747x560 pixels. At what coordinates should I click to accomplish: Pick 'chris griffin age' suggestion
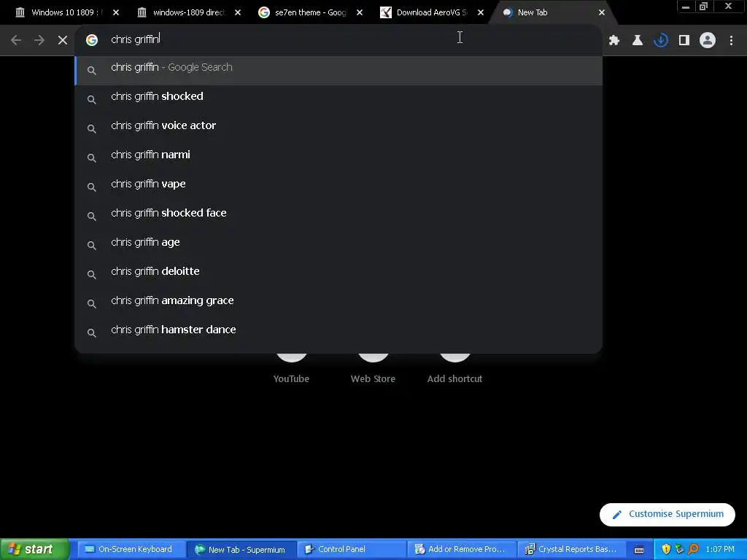click(338, 245)
